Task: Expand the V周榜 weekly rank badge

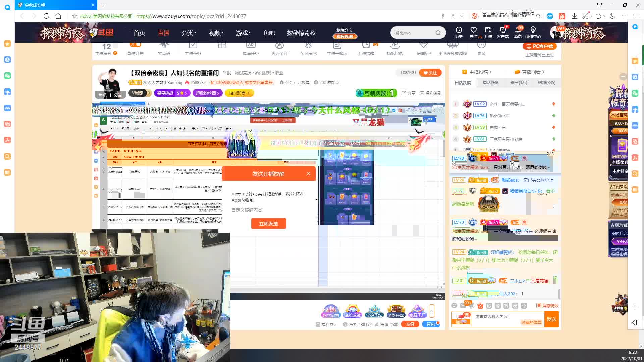Action: click(x=140, y=93)
